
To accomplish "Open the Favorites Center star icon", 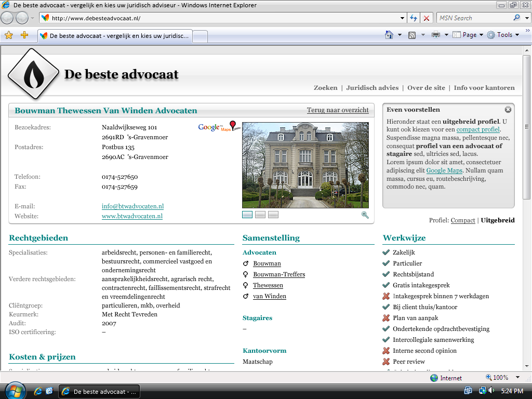I will 9,35.
